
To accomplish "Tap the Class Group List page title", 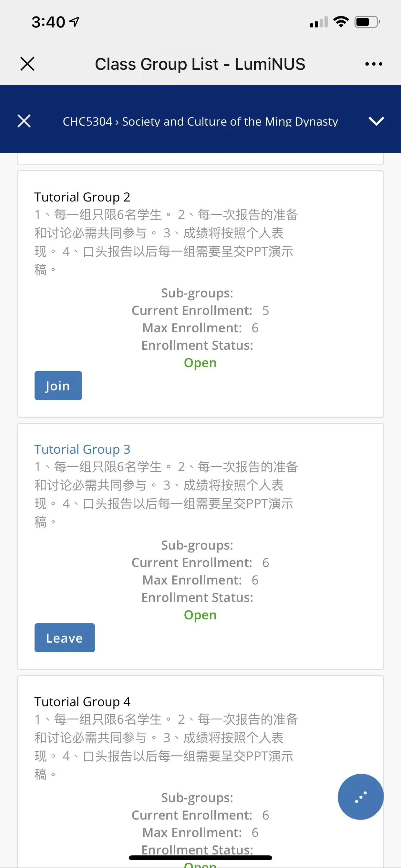I will [x=200, y=64].
